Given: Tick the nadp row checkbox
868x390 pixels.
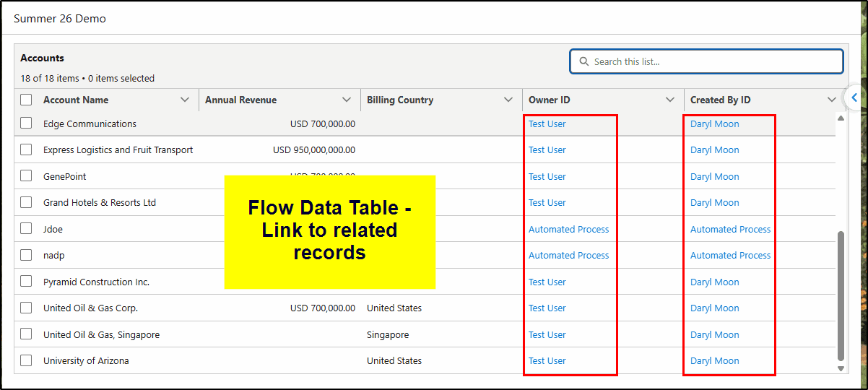Looking at the screenshot, I should pos(26,255).
